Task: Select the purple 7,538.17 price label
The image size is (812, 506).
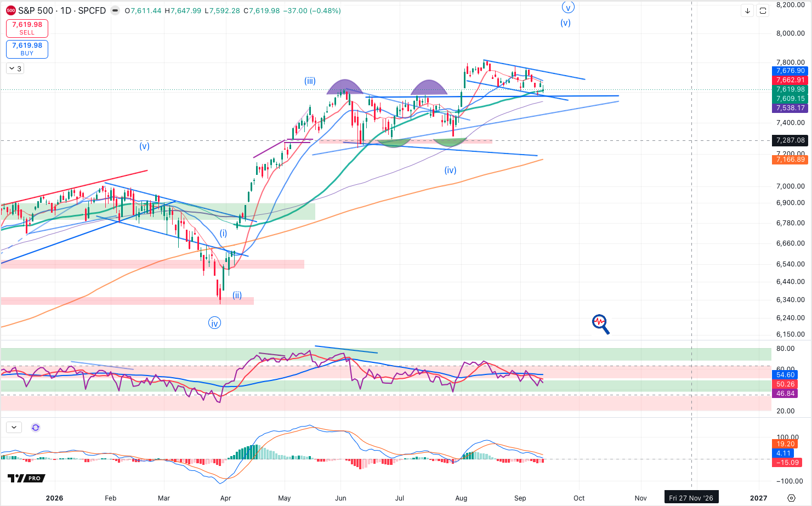Action: pyautogui.click(x=790, y=108)
